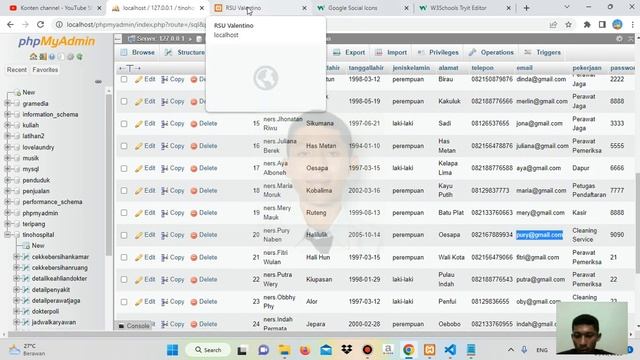Open Chrome side panel icon
The height and width of the screenshot is (360, 640).
602,24
